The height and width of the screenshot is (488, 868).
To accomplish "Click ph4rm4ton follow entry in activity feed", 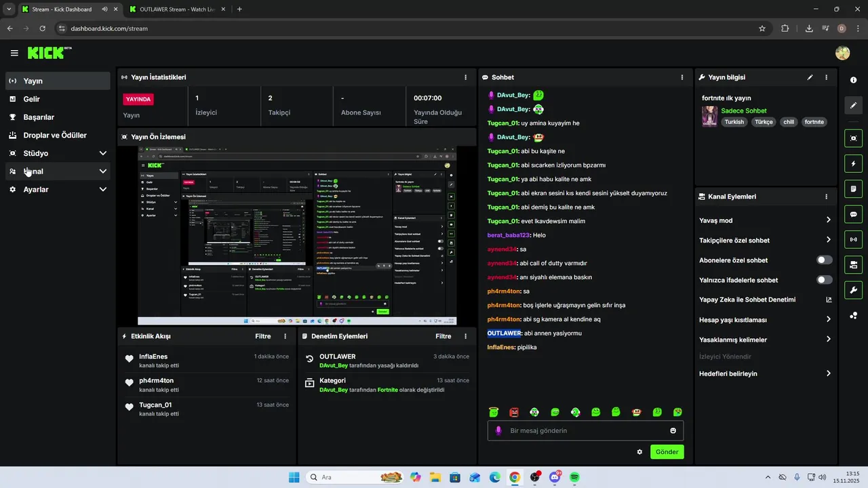I will pos(207,385).
